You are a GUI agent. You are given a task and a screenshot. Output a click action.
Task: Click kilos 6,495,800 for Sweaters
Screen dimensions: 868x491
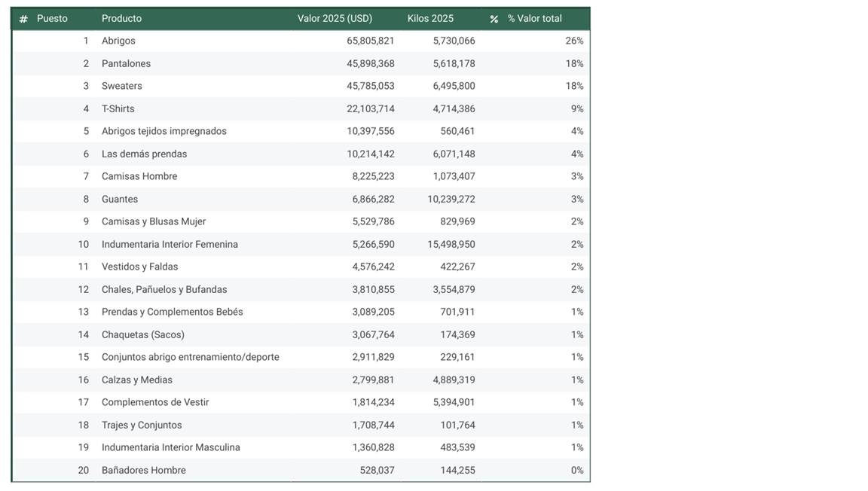[x=454, y=86]
